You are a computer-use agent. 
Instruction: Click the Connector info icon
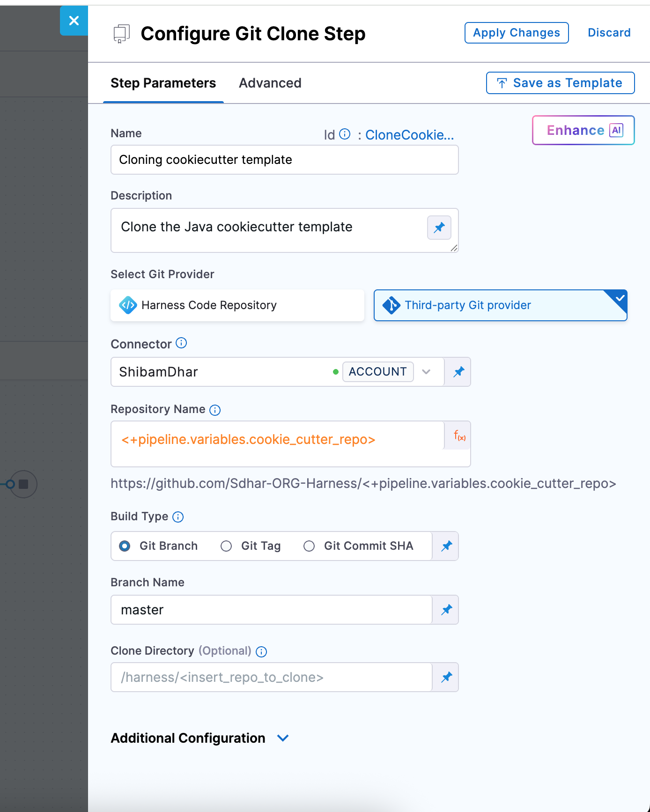pos(181,343)
